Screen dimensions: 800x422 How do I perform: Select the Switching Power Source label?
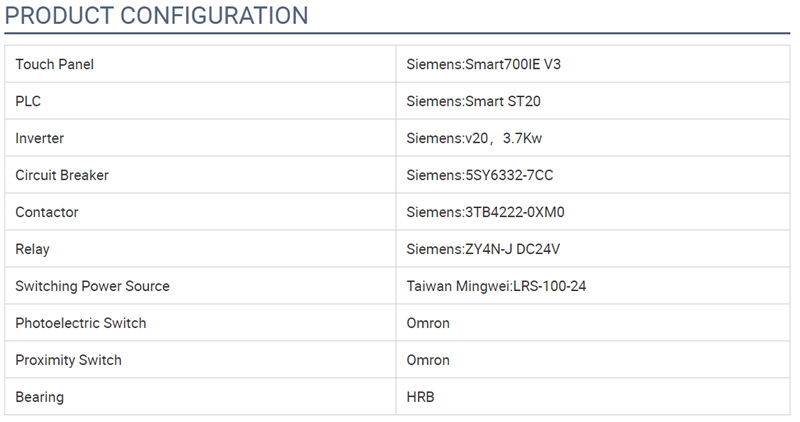[x=92, y=286]
